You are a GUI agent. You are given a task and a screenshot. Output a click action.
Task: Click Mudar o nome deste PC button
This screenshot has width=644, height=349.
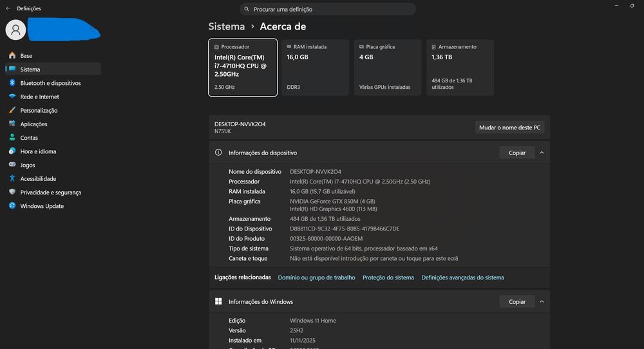coord(509,127)
